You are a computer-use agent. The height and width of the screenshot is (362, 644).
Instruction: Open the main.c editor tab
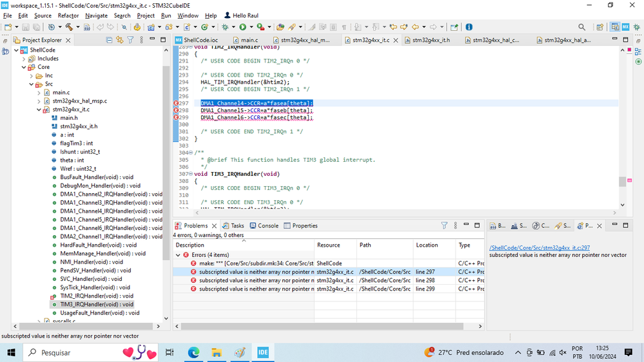pos(249,40)
